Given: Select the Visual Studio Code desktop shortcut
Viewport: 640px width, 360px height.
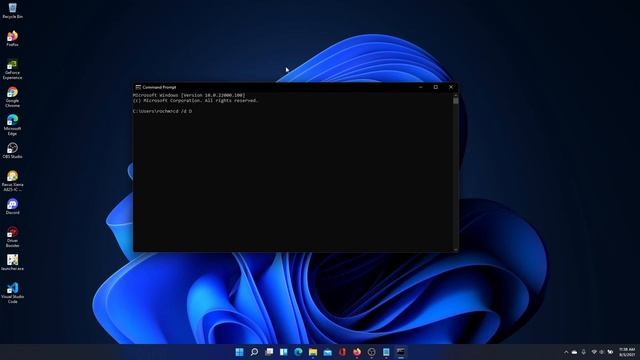Looking at the screenshot, I should (12, 293).
